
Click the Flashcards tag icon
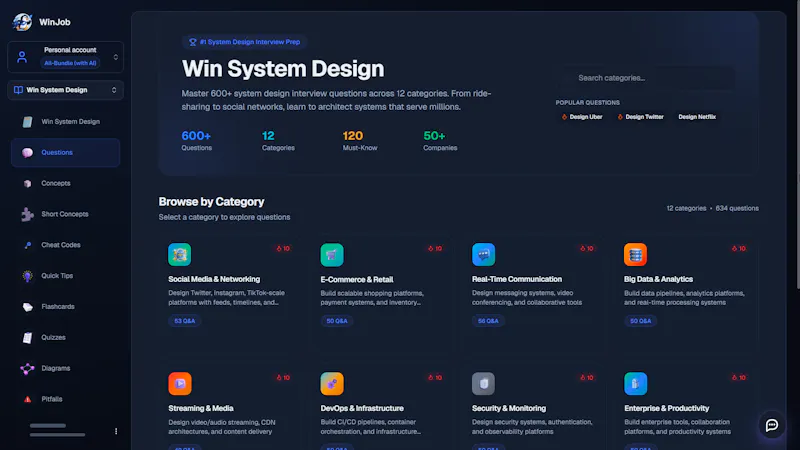pyautogui.click(x=28, y=307)
